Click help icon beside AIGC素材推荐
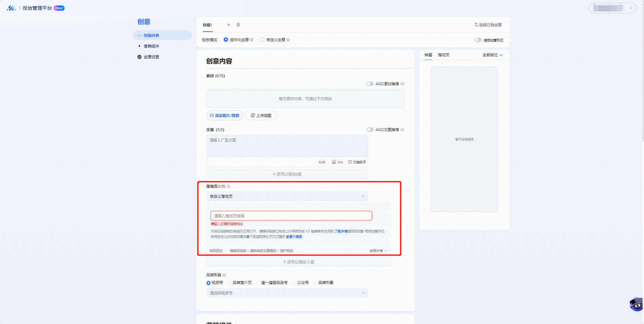 point(402,84)
